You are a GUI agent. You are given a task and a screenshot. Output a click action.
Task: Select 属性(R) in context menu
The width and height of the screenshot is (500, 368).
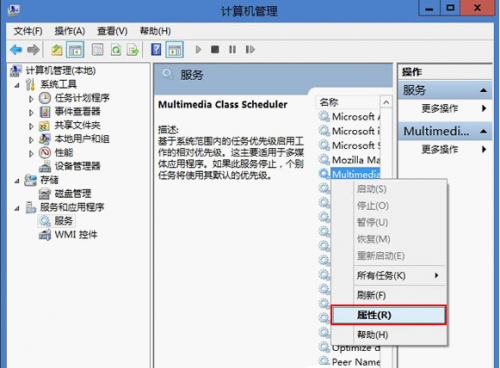coord(388,315)
